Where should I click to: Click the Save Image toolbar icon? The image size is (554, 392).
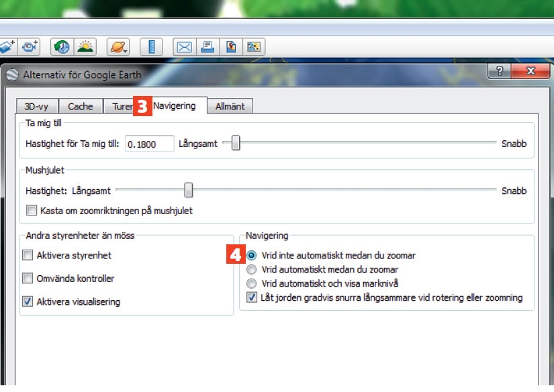coord(254,47)
